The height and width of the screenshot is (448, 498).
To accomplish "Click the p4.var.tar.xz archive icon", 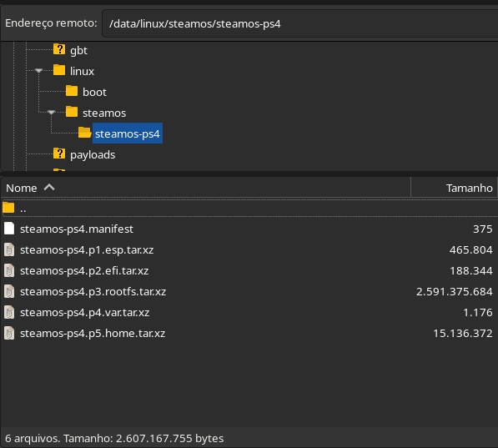I will pos(9,312).
